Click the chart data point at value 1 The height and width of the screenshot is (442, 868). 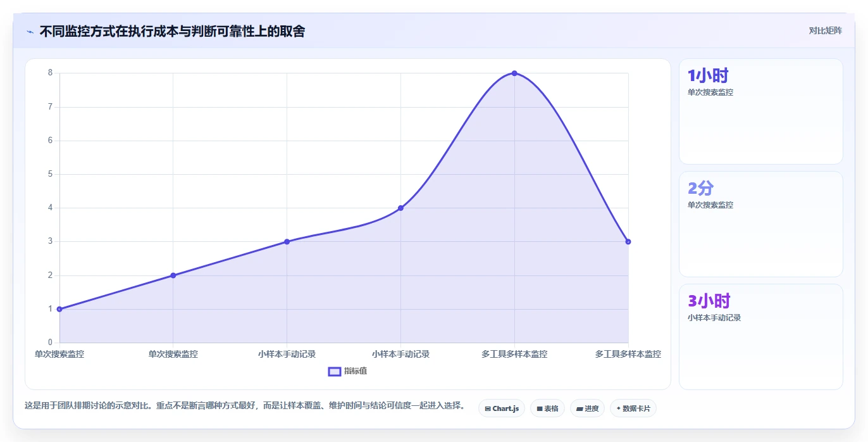point(59,309)
